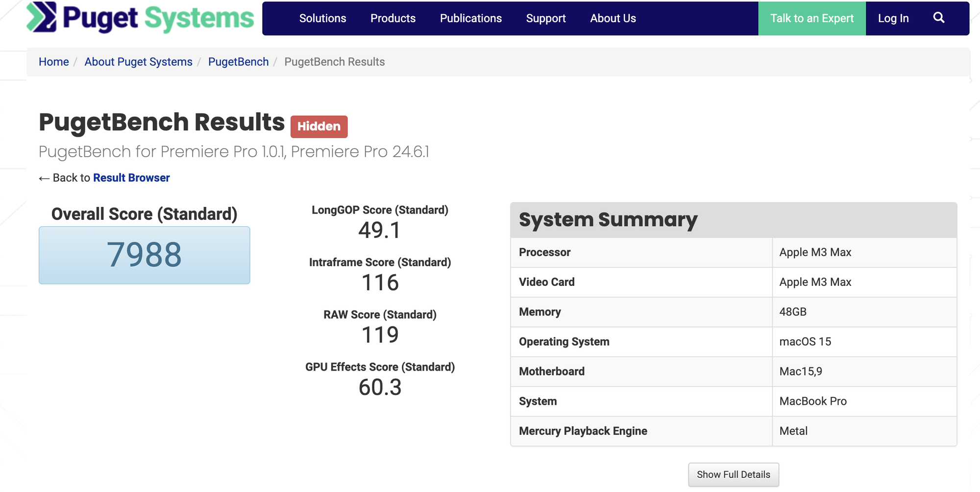The image size is (980, 492).
Task: Click the RAW Score (Standard) label
Action: pos(380,315)
